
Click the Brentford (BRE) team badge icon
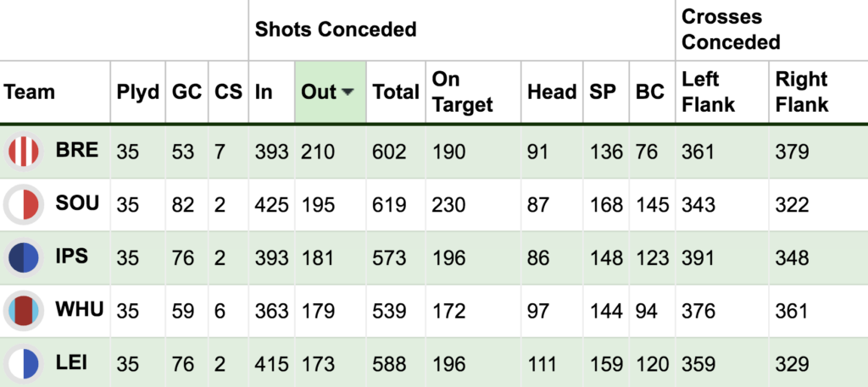tap(24, 152)
